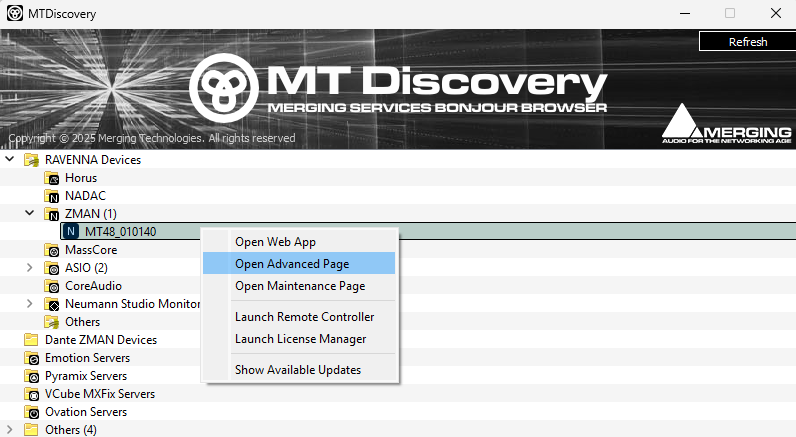
Task: Expand the ASIO (2) node
Action: pos(30,268)
